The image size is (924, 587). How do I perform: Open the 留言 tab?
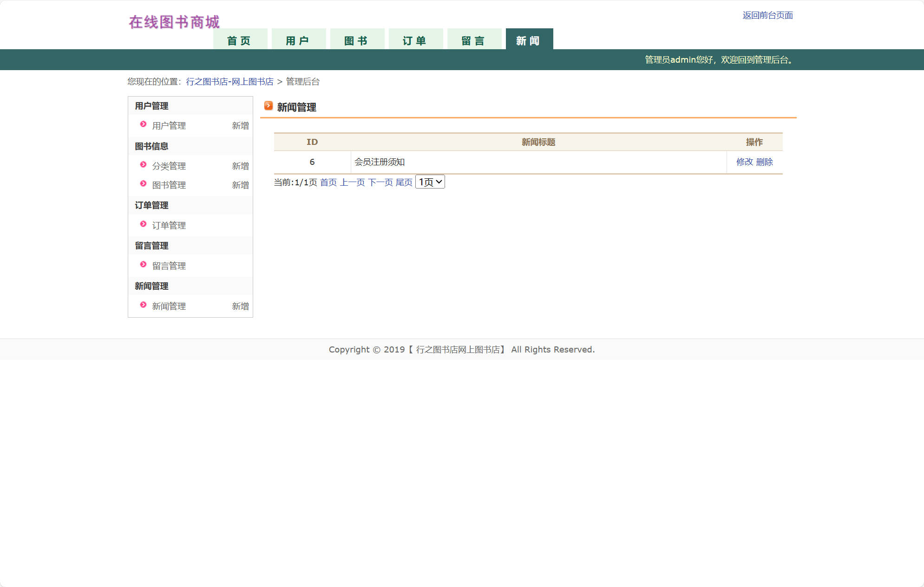point(474,39)
